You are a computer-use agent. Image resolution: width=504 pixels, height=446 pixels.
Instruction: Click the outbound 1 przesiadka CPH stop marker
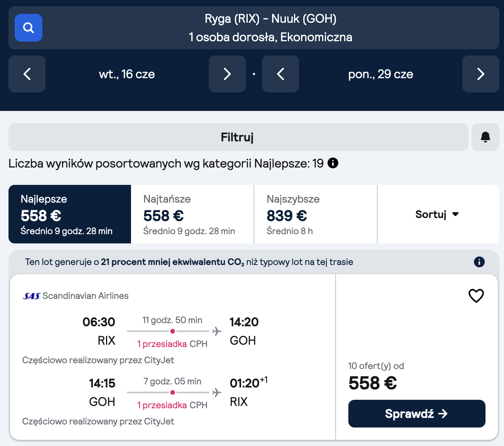tap(173, 331)
